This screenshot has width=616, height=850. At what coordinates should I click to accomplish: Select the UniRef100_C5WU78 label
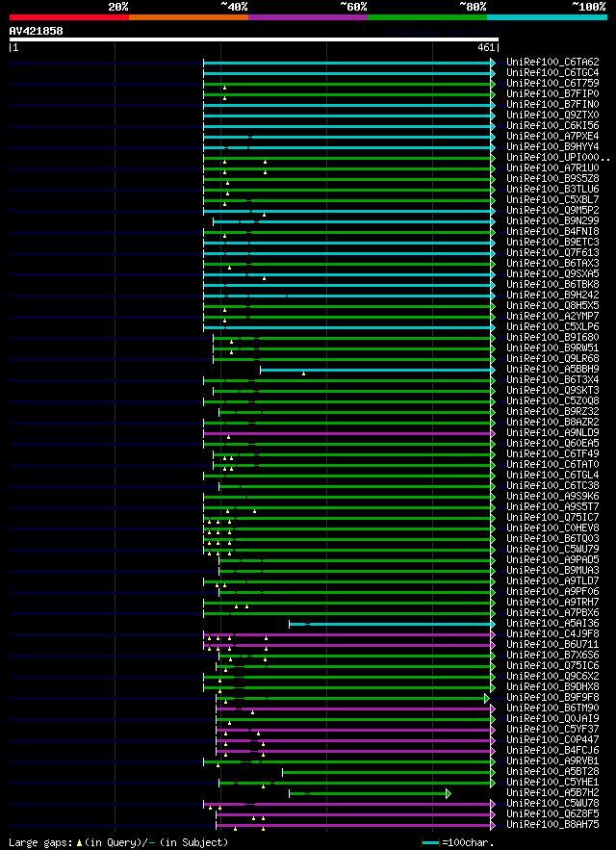tap(552, 805)
